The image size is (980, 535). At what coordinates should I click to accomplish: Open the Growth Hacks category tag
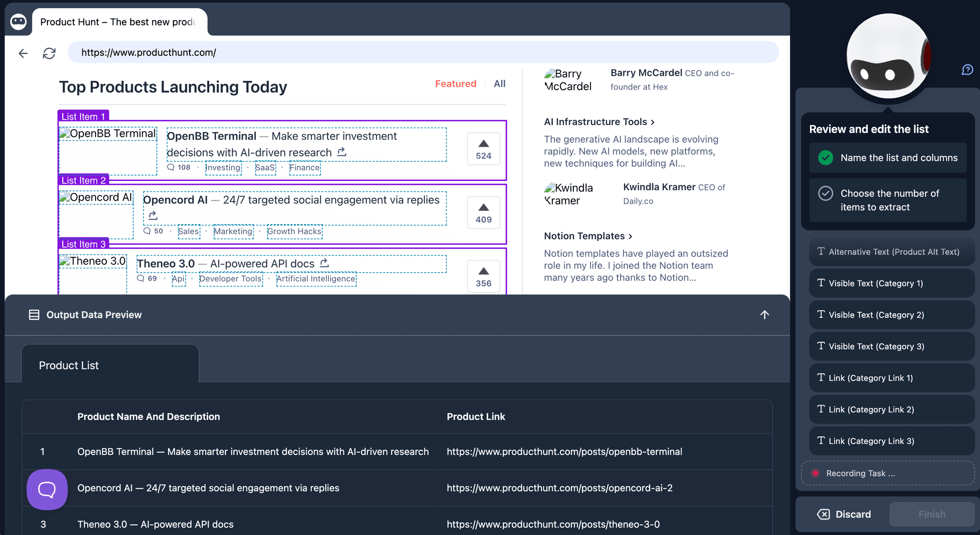coord(294,231)
